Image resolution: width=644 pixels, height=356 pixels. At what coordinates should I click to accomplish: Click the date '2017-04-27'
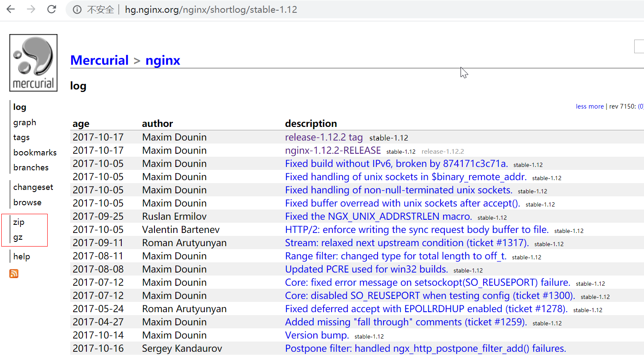point(98,322)
